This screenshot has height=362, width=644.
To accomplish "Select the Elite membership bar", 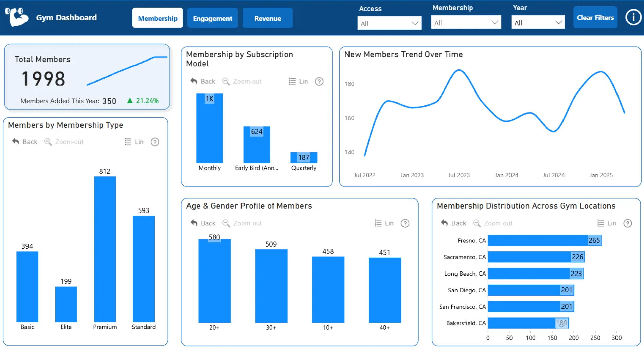I will [66, 304].
